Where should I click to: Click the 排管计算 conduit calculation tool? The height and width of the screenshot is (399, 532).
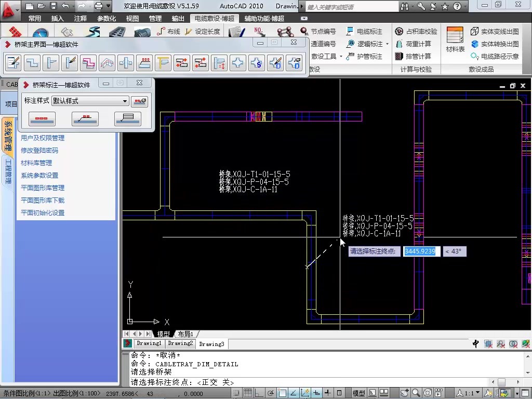[x=413, y=56]
